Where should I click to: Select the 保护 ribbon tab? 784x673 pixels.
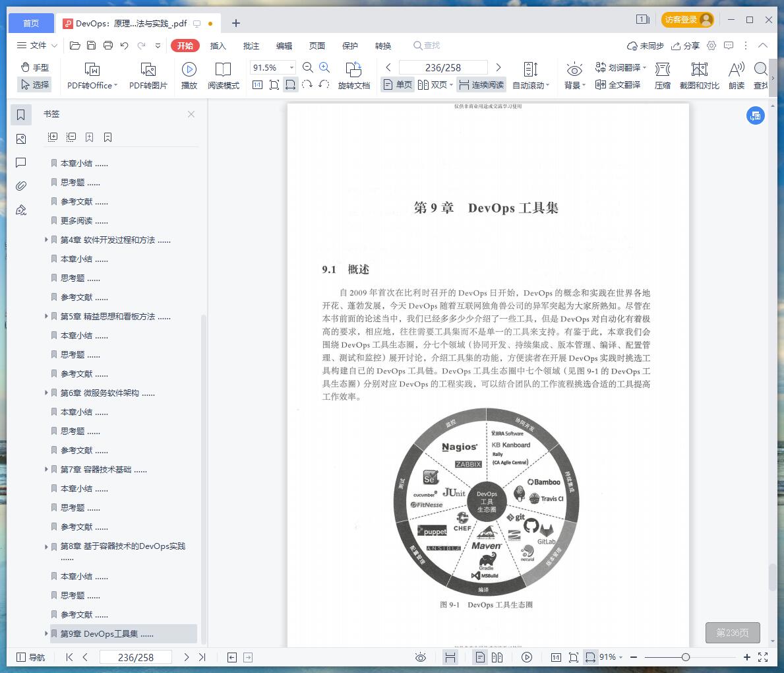click(350, 46)
